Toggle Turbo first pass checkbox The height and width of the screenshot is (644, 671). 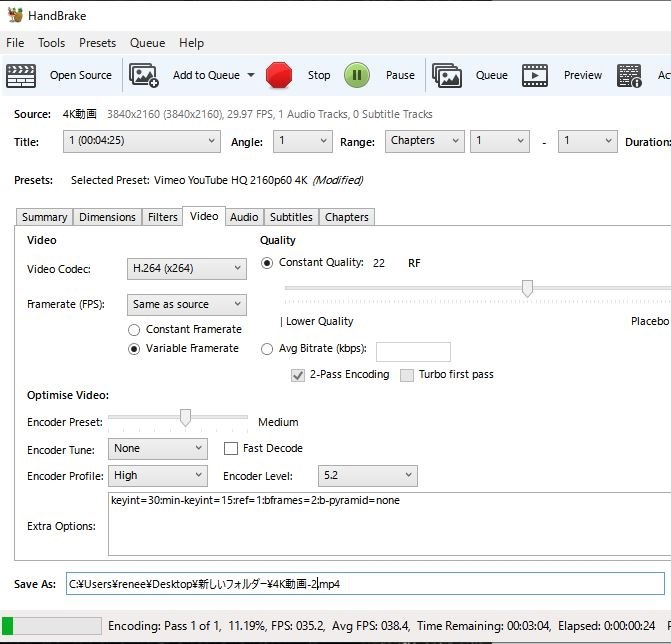pyautogui.click(x=407, y=375)
